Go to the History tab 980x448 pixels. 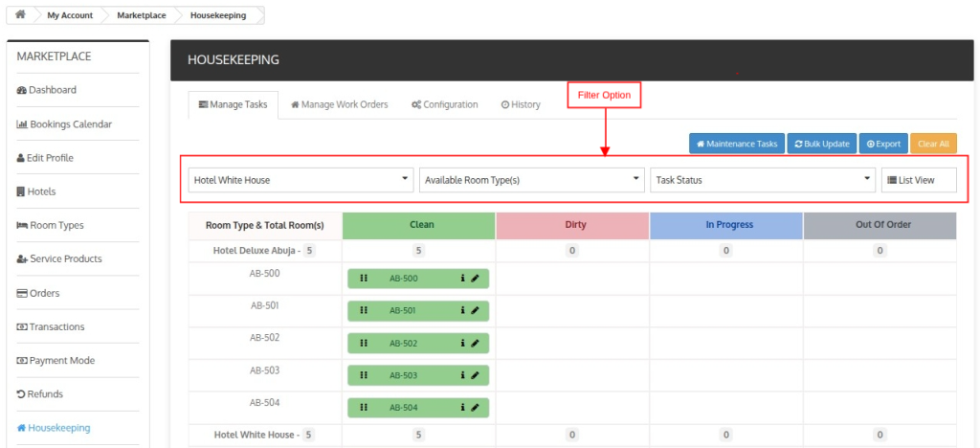click(521, 105)
